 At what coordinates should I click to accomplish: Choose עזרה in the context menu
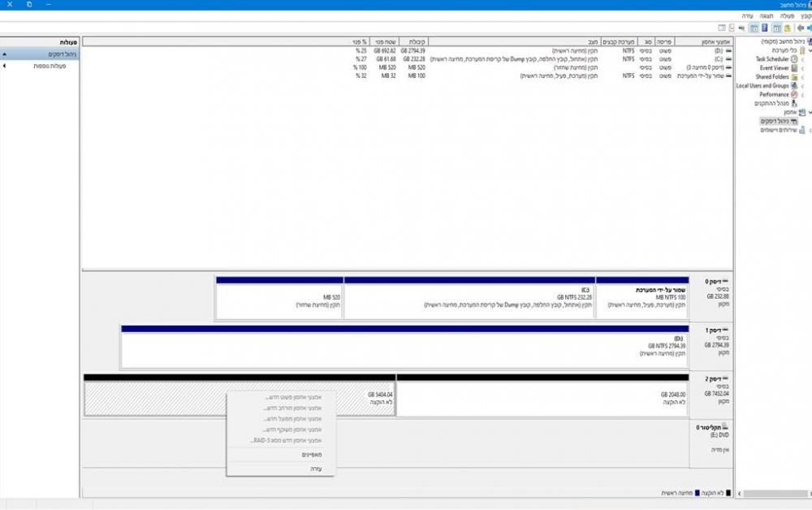click(x=315, y=469)
